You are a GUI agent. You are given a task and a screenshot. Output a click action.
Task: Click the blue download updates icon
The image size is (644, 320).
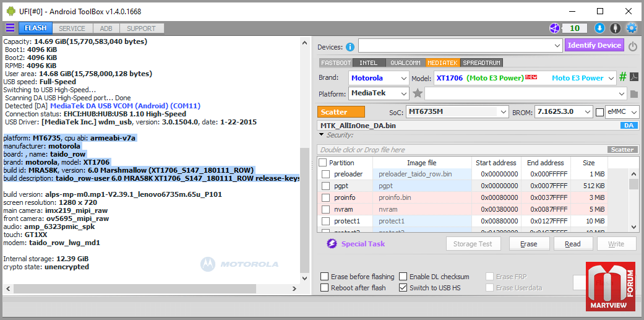point(599,28)
